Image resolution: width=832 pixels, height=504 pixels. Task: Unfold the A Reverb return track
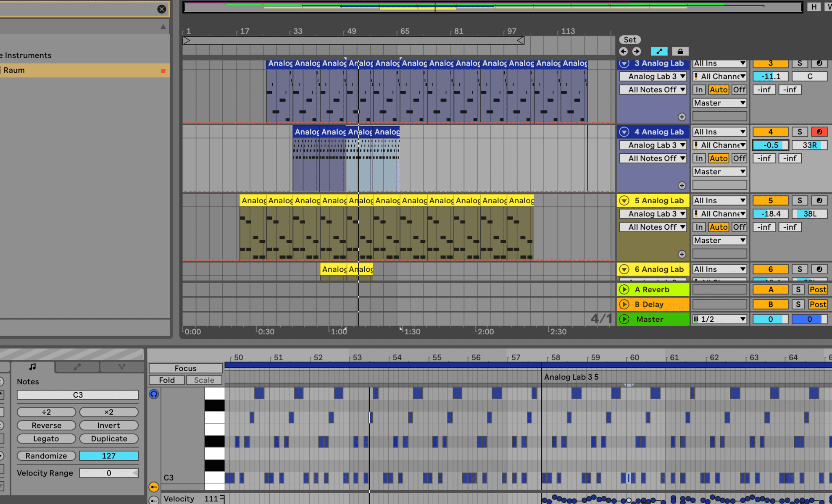[x=624, y=289]
